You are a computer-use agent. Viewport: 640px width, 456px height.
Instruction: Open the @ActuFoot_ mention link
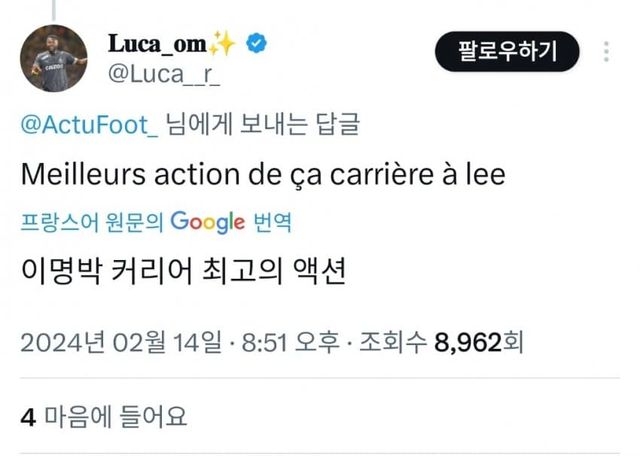pyautogui.click(x=89, y=126)
